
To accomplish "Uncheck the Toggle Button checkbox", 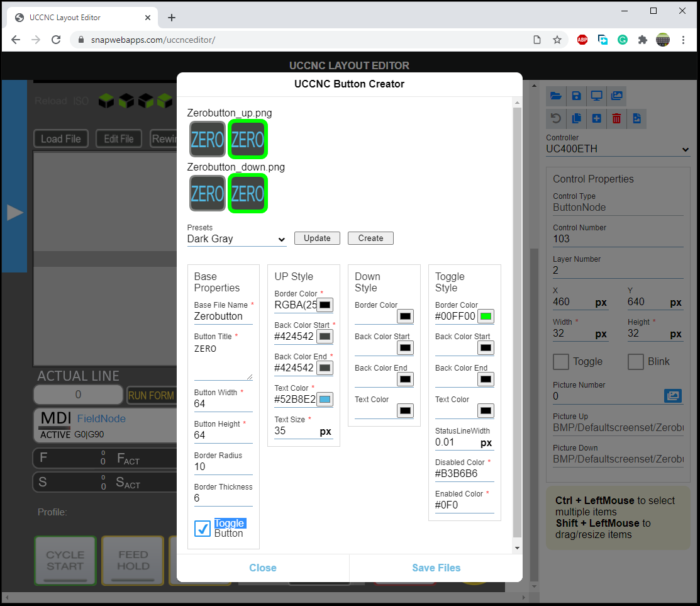I will point(203,529).
